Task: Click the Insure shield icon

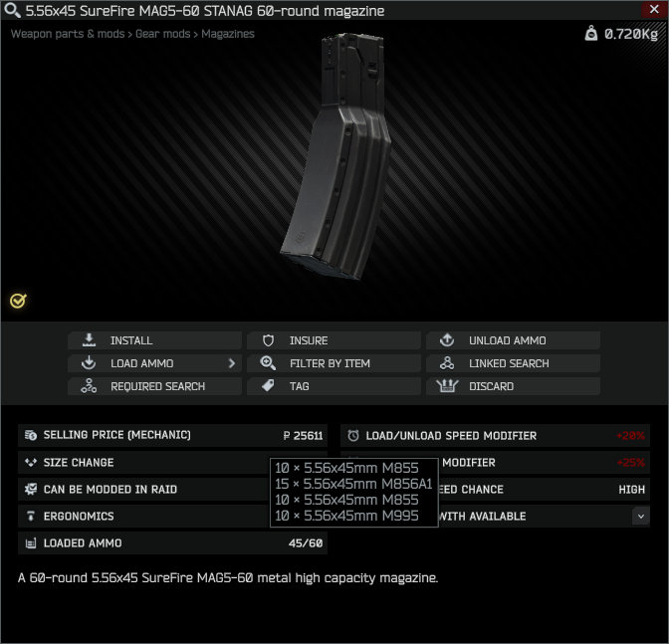Action: (268, 340)
